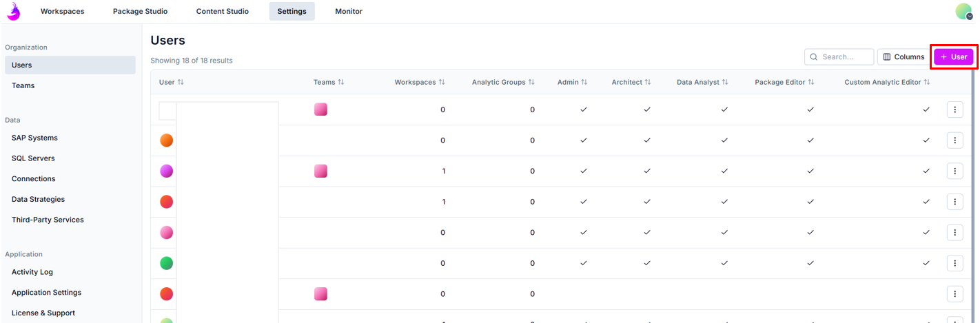Open the three-dot menu for the orange avatar user
This screenshot has width=980, height=323.
click(955, 140)
